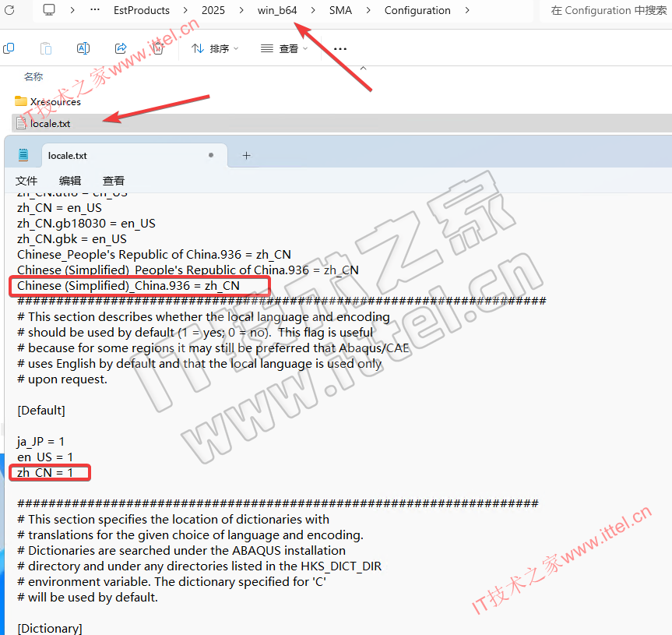672x635 pixels.
Task: Open the 编辑 menu in Notepad
Action: (70, 180)
